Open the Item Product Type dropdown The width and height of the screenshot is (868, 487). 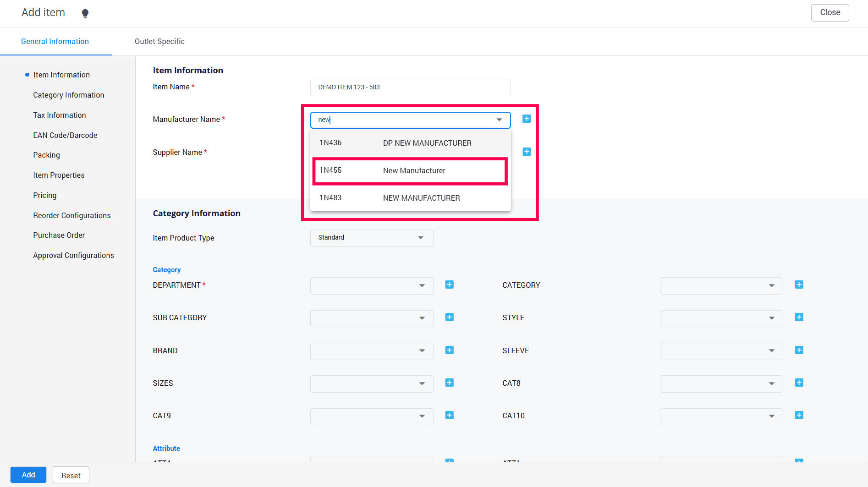[371, 238]
